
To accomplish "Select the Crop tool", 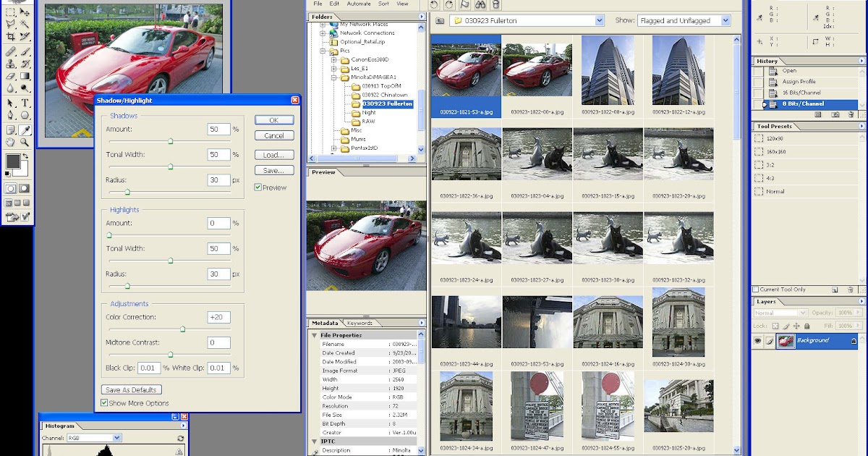I will point(9,38).
